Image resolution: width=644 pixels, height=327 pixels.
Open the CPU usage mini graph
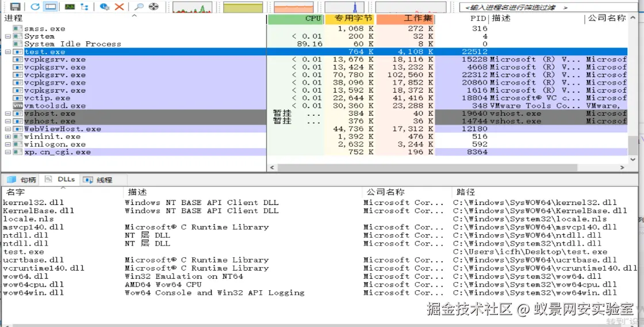click(192, 7)
